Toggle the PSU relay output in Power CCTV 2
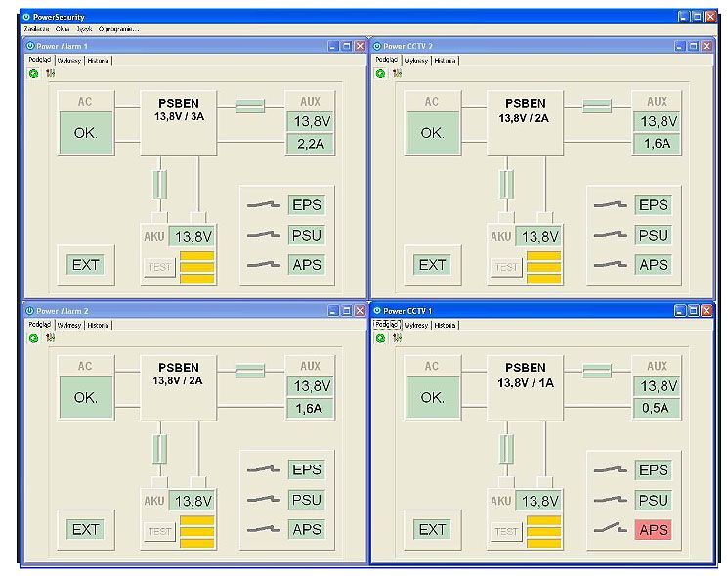The image size is (728, 576). pos(653,235)
